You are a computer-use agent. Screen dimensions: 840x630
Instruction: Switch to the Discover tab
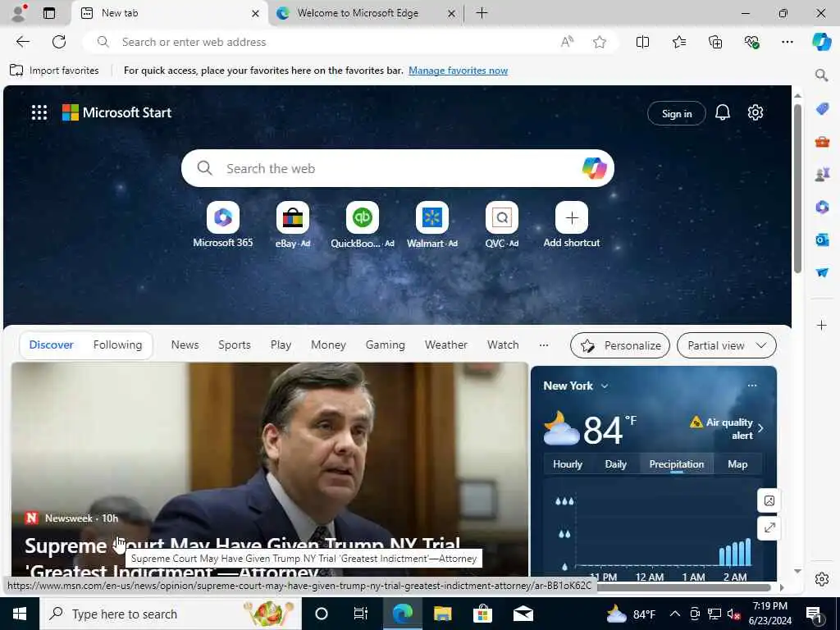point(52,345)
